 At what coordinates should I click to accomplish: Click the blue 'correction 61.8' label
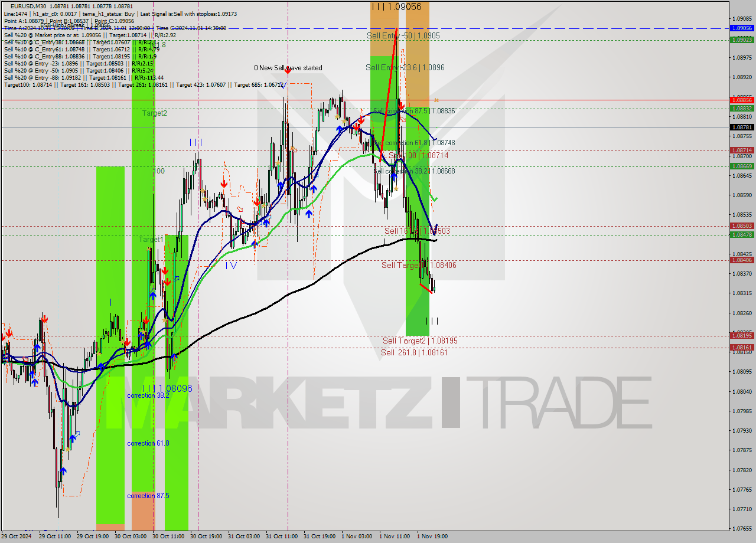pos(148,443)
